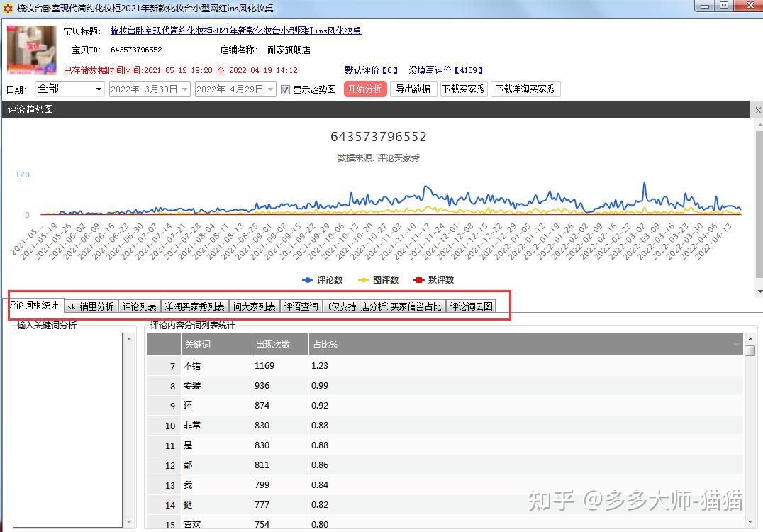Switch to the 评语查询 tab
Viewport: 763px width, 532px height.
click(x=301, y=306)
